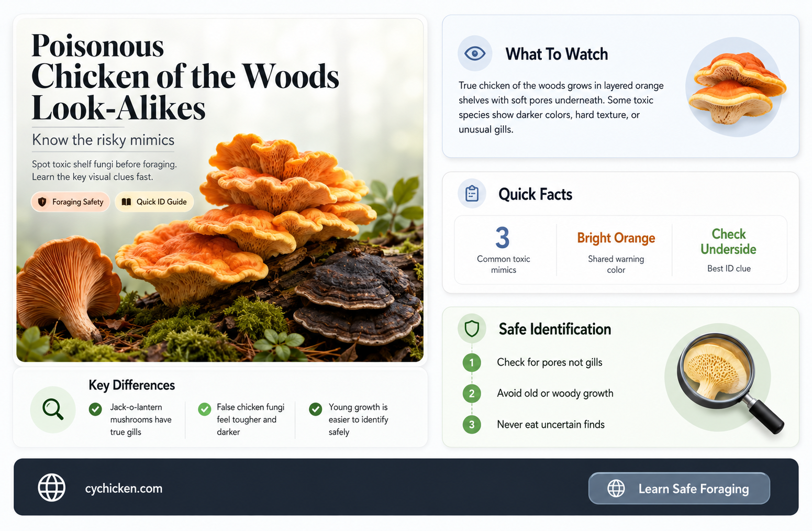Click the book icon in Quick ID Guide tag
This screenshot has height=531, width=812.
(x=126, y=202)
